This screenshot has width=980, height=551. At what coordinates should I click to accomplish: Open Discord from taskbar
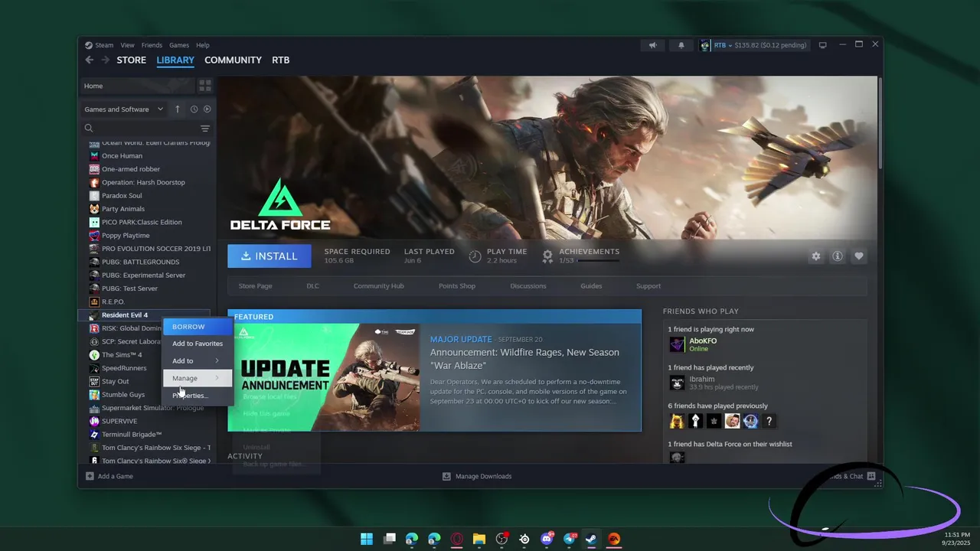[547, 539]
